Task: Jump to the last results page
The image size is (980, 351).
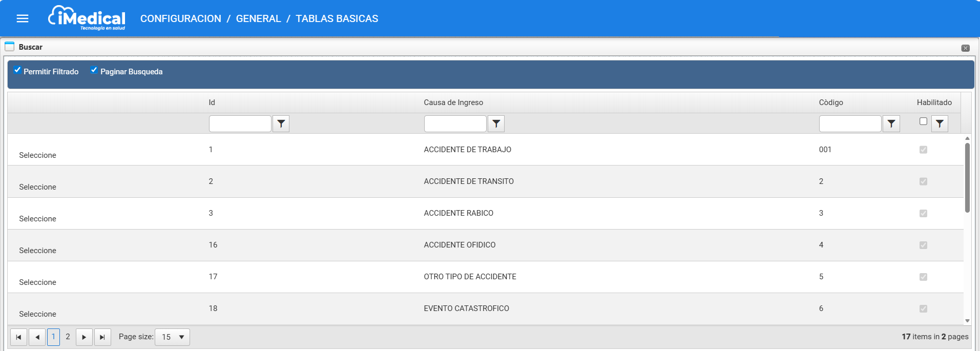Action: click(102, 337)
